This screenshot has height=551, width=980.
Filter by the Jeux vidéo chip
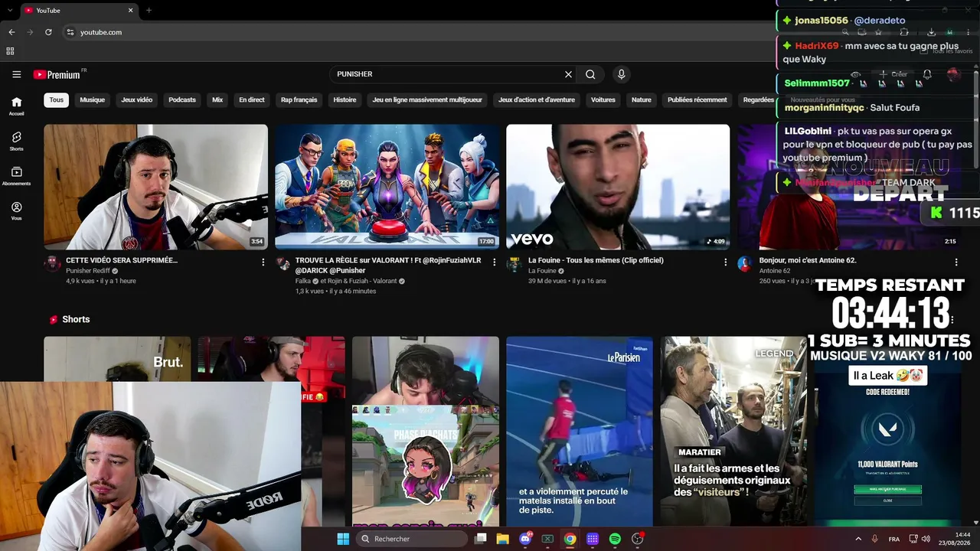(x=137, y=99)
